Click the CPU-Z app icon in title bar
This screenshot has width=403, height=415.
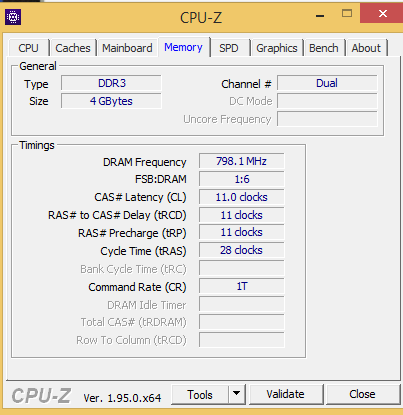pos(13,17)
